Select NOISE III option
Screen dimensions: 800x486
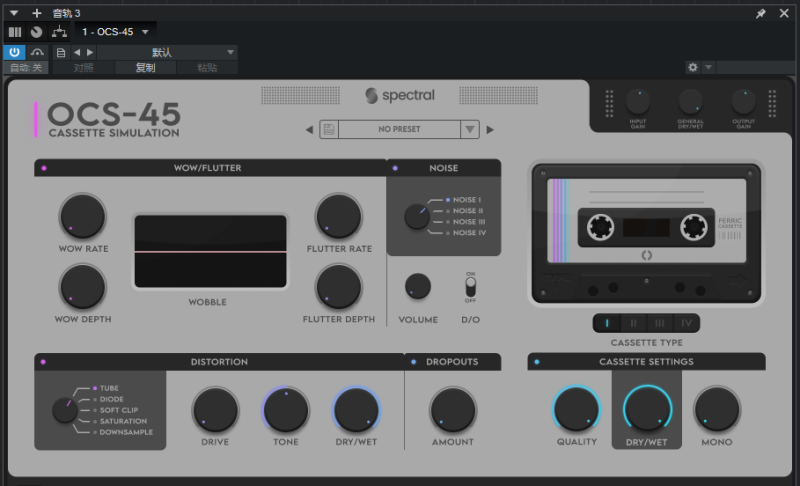pyautogui.click(x=468, y=222)
